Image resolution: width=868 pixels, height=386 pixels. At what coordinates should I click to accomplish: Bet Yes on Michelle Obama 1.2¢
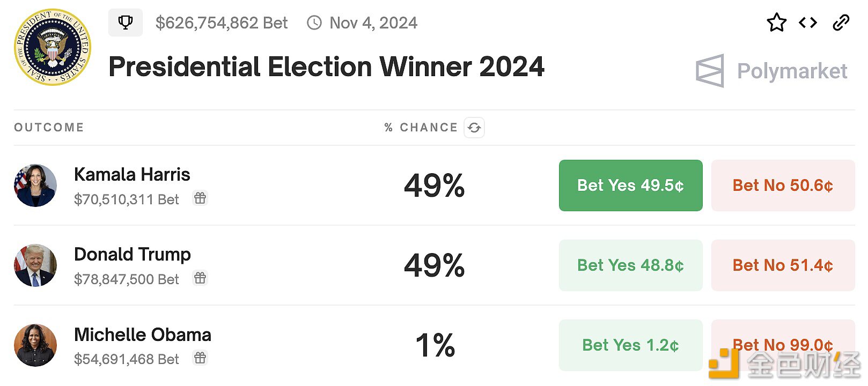[630, 345]
